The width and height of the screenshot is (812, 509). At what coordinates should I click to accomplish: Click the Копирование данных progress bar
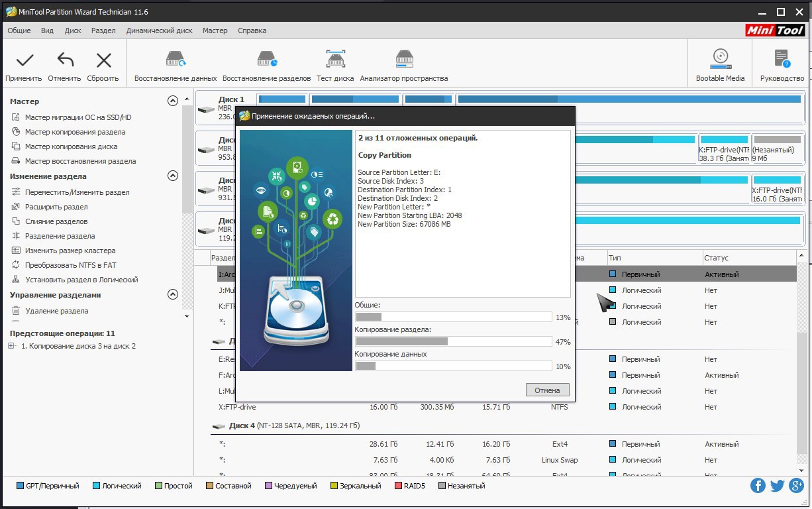point(454,366)
